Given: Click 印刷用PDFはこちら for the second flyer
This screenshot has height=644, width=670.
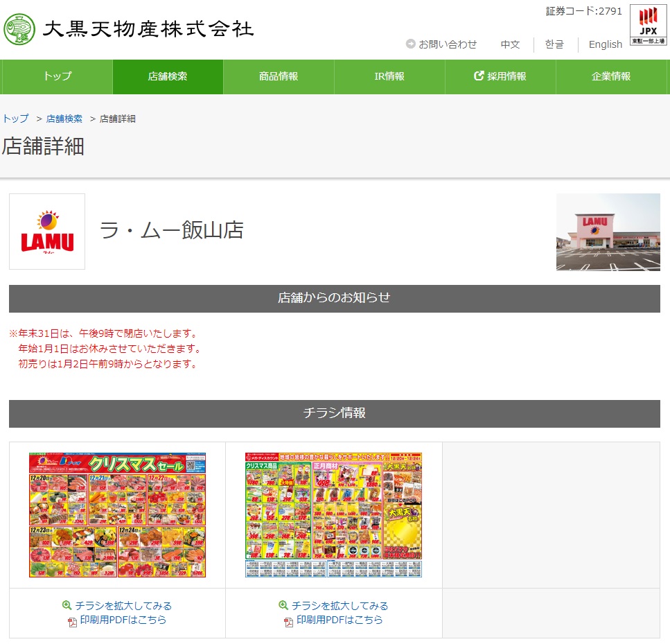Looking at the screenshot, I should coord(340,620).
